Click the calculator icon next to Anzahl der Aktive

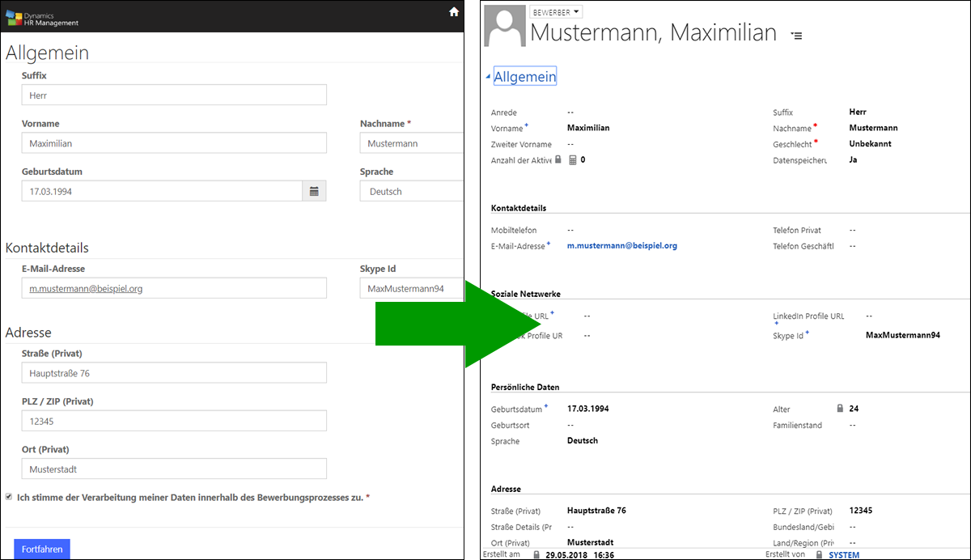click(573, 160)
